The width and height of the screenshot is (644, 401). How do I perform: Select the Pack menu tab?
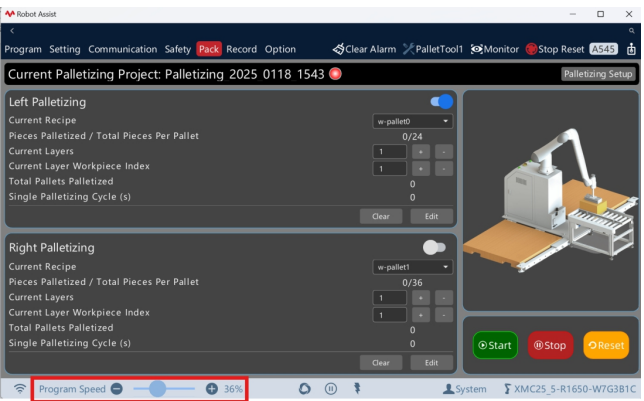click(209, 49)
